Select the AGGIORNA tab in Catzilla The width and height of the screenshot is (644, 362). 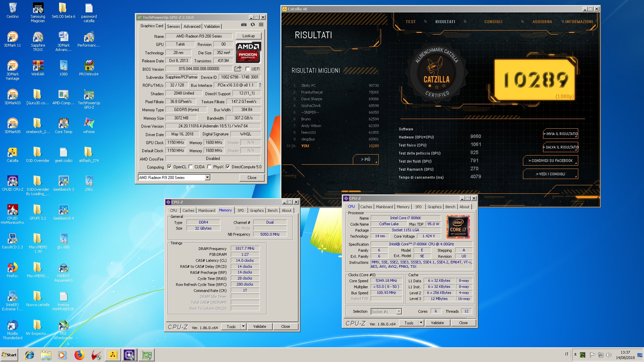pyautogui.click(x=542, y=22)
